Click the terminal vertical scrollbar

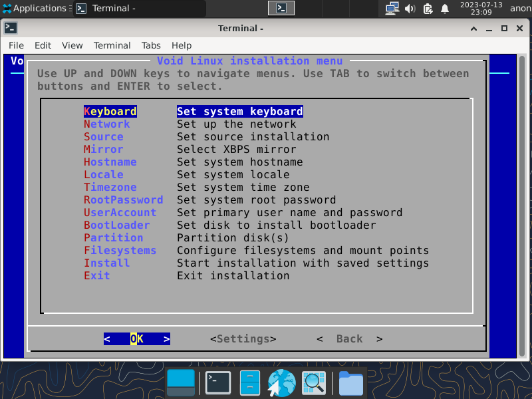click(x=523, y=205)
